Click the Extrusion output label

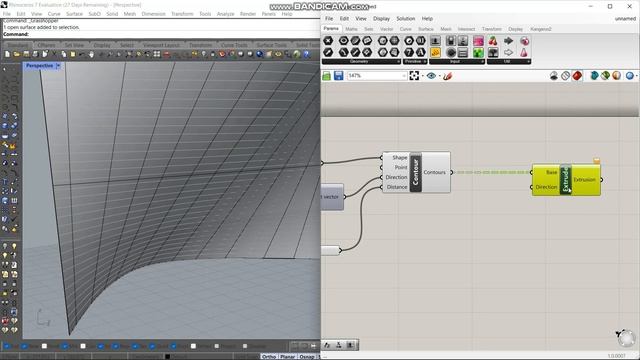584,180
